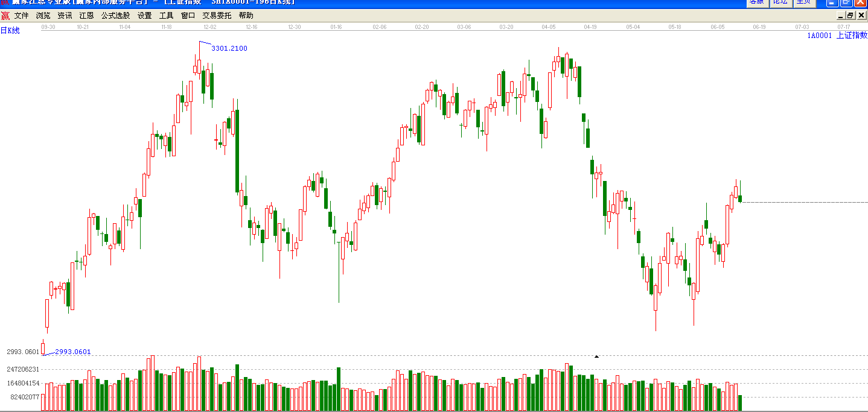Restore the inner chart window
Screen dimensions: 868x412
[x=850, y=16]
